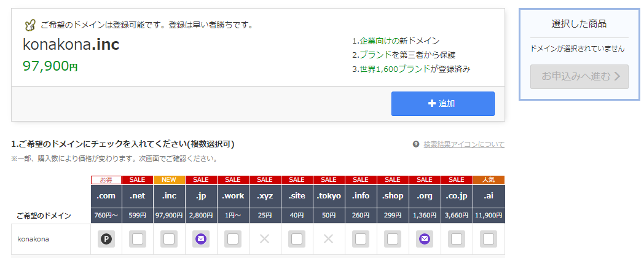Click the question mark help icon
644x258 pixels.
[416, 144]
